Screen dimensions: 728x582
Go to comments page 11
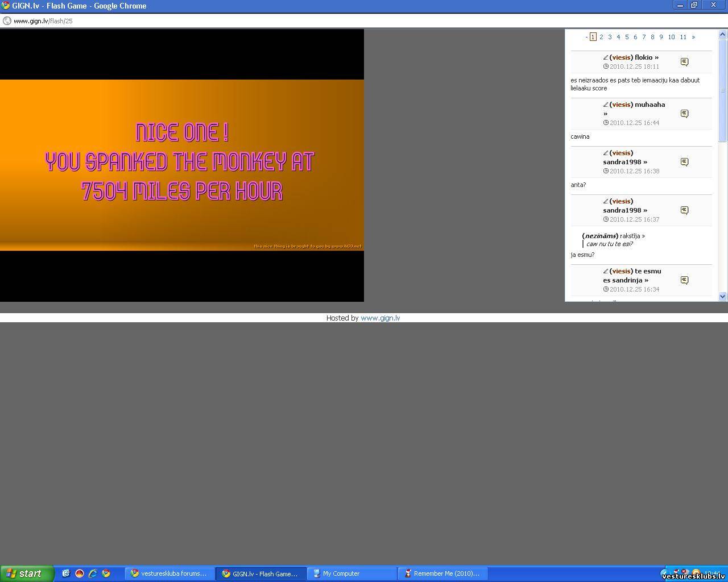coord(683,37)
